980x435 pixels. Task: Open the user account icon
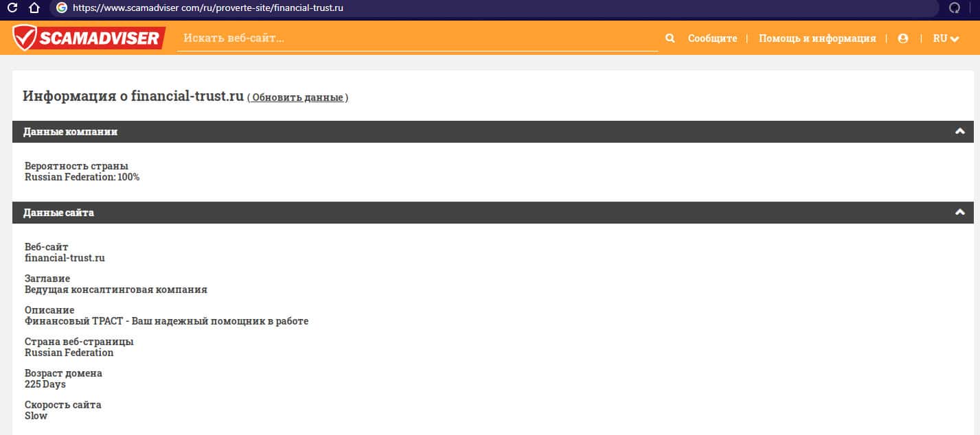903,38
